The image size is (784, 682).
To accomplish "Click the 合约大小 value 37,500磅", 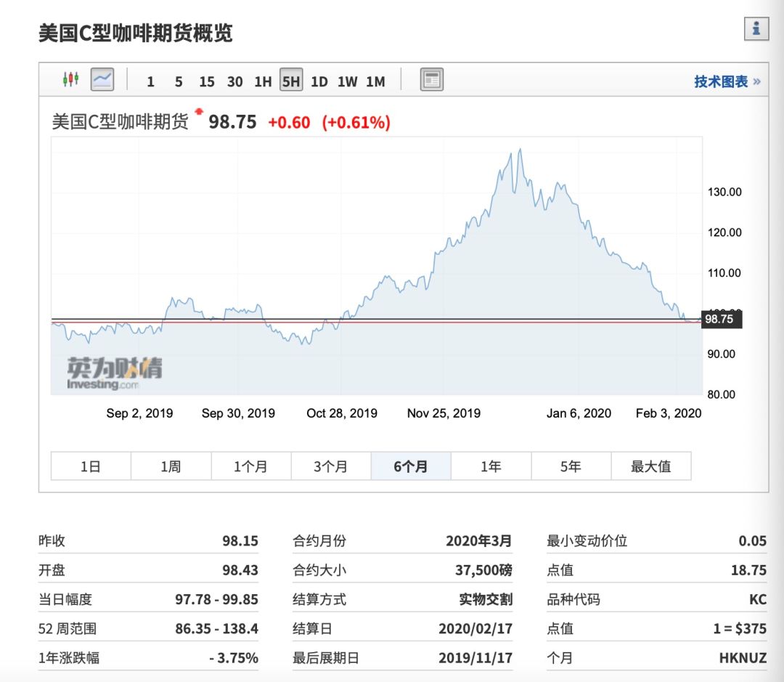I will coord(483,570).
